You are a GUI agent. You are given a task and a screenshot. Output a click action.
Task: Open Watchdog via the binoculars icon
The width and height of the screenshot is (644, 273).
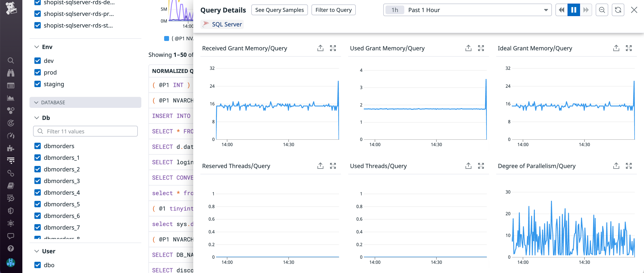11,73
